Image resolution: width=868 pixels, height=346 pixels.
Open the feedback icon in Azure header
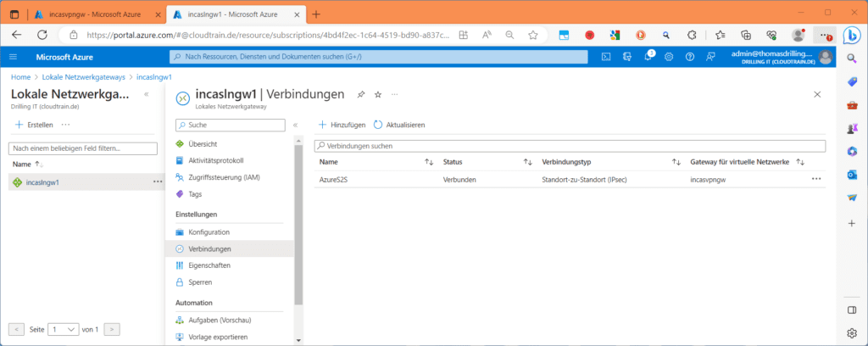711,57
